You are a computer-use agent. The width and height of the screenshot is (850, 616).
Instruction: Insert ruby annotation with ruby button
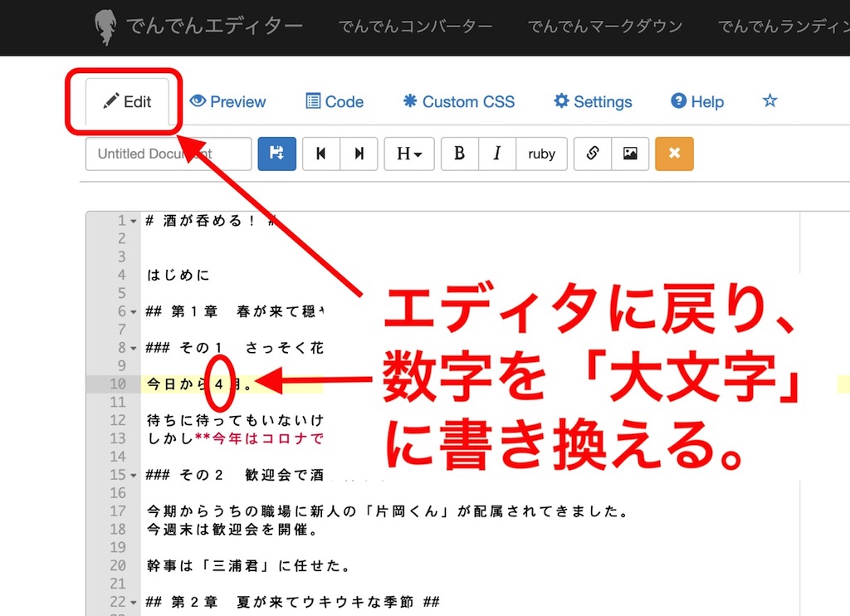(x=541, y=154)
